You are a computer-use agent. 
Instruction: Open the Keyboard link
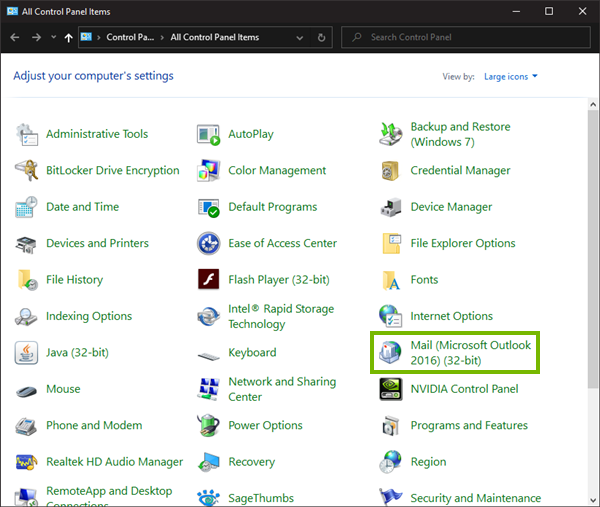(x=252, y=352)
